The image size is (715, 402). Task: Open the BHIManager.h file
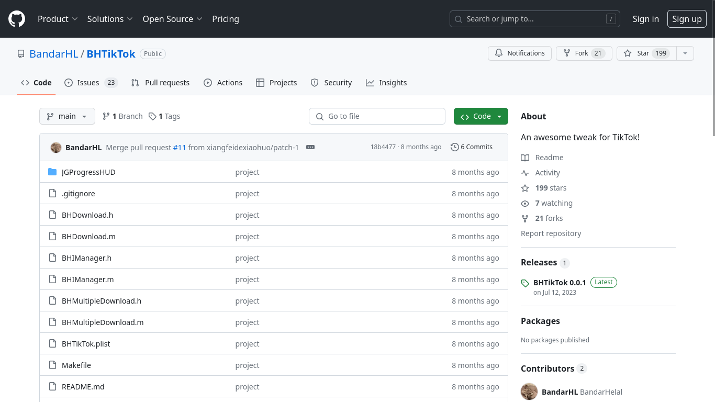(x=86, y=258)
